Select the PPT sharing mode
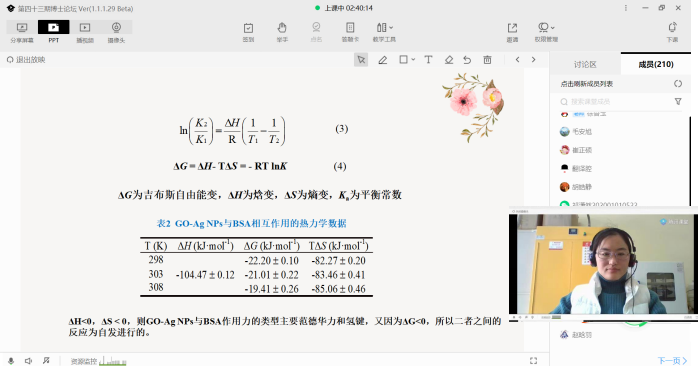 53,32
